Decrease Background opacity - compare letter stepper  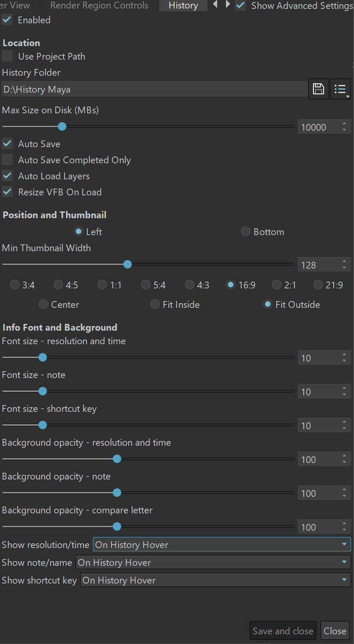point(344,530)
